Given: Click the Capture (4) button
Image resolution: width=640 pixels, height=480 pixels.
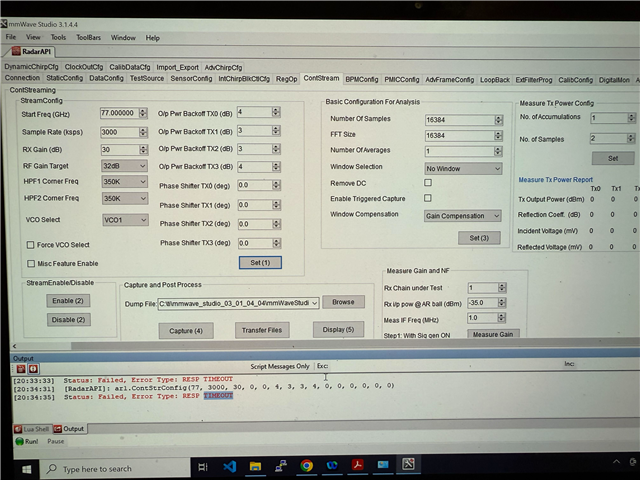Looking at the screenshot, I should (186, 331).
